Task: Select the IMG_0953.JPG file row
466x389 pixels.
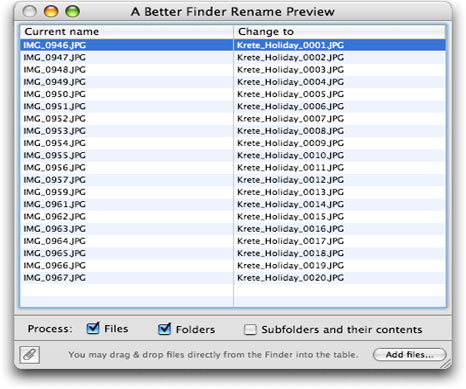Action: coord(233,131)
